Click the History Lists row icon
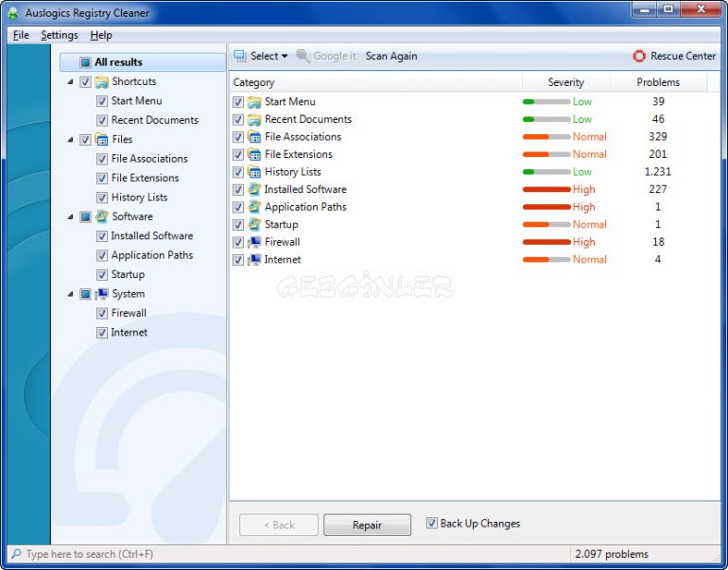The height and width of the screenshot is (570, 728). point(254,172)
